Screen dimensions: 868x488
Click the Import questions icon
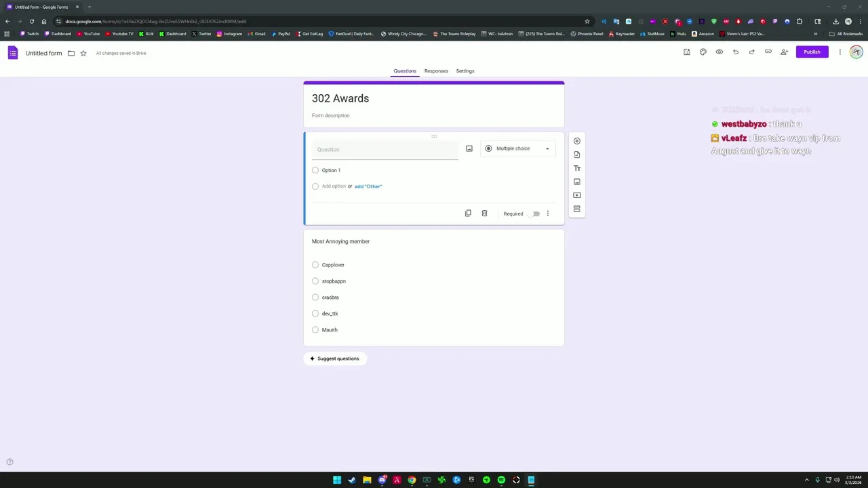pyautogui.click(x=577, y=155)
